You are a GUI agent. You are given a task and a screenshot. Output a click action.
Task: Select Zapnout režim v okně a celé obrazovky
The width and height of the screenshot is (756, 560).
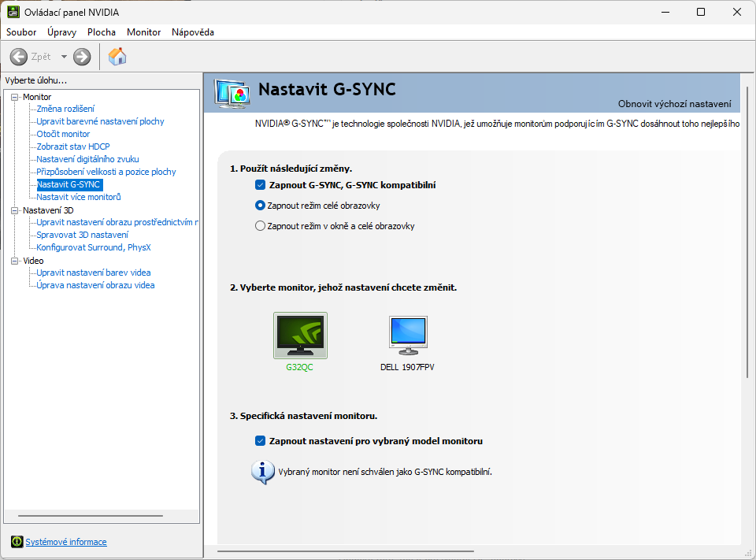260,226
